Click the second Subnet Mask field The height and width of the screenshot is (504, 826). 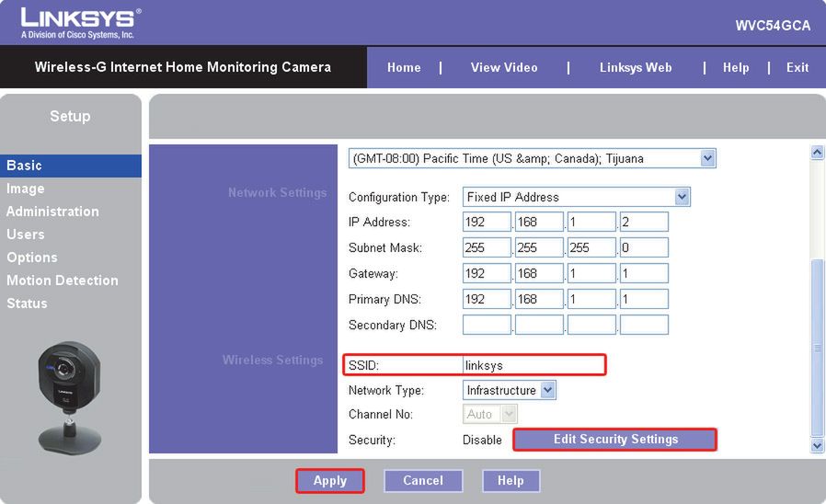pos(539,247)
